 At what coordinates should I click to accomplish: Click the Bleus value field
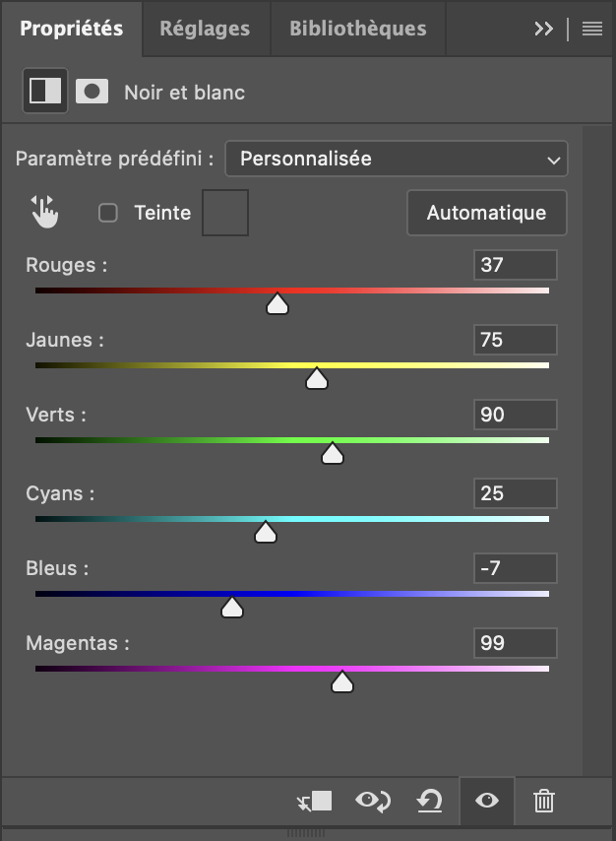point(515,568)
